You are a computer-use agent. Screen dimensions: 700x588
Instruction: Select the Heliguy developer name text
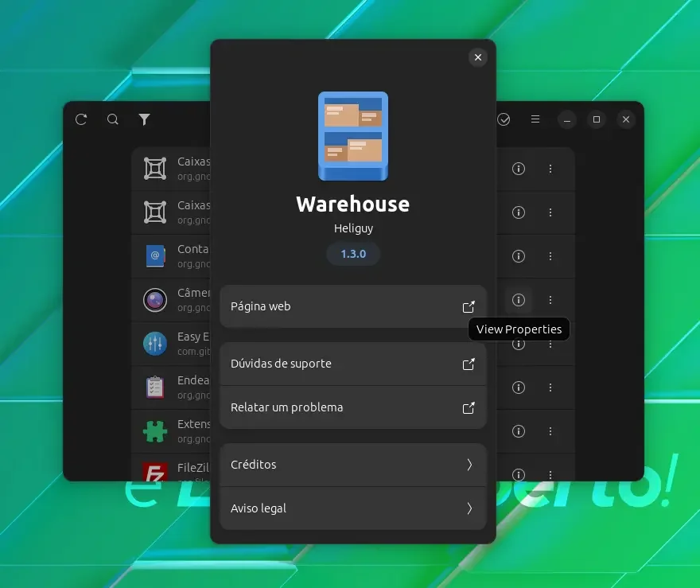coord(353,228)
